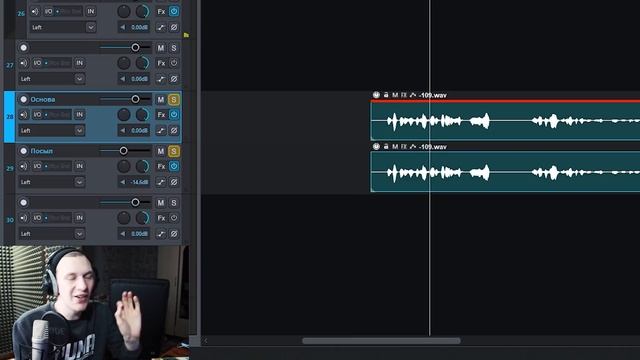The width and height of the screenshot is (640, 360).
Task: Mute the lower -109.wav clip
Action: [x=395, y=147]
